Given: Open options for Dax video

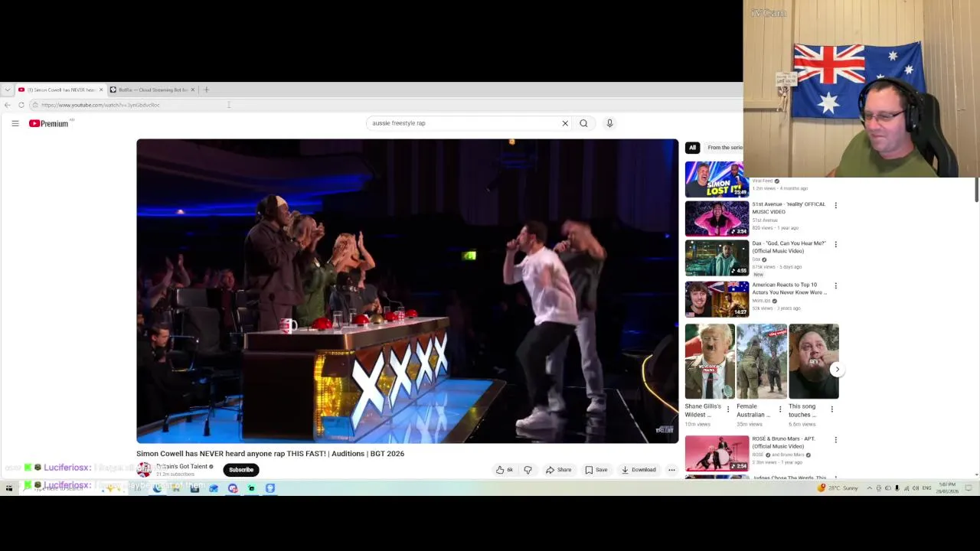Looking at the screenshot, I should coord(835,244).
